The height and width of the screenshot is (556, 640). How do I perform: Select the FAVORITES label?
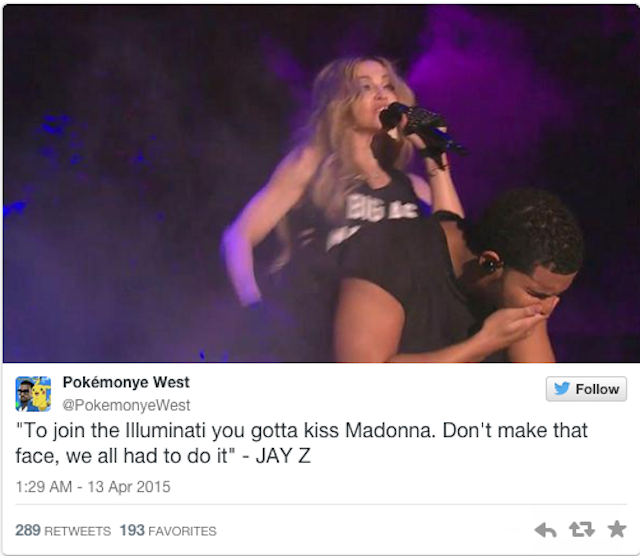[182, 531]
